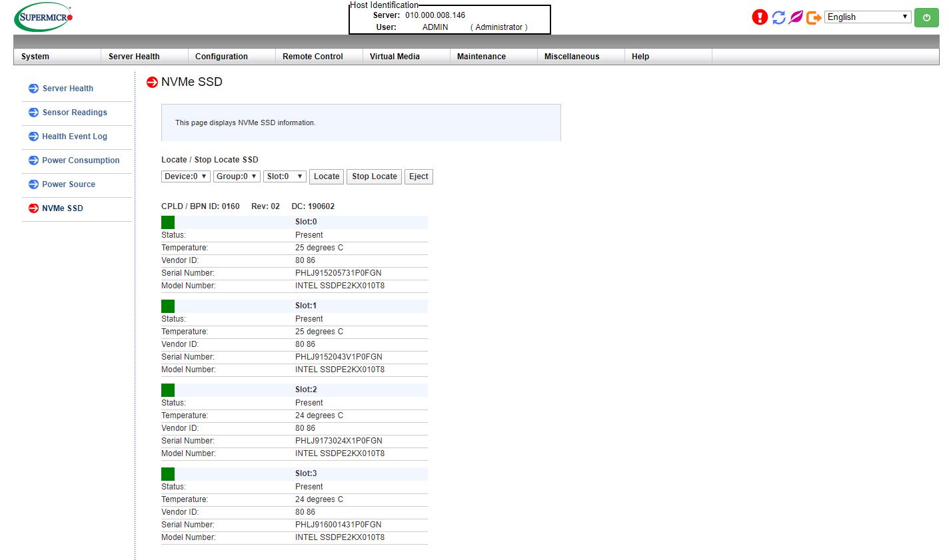The width and height of the screenshot is (949, 560).
Task: Open the Power Consumption link
Action: tap(81, 160)
